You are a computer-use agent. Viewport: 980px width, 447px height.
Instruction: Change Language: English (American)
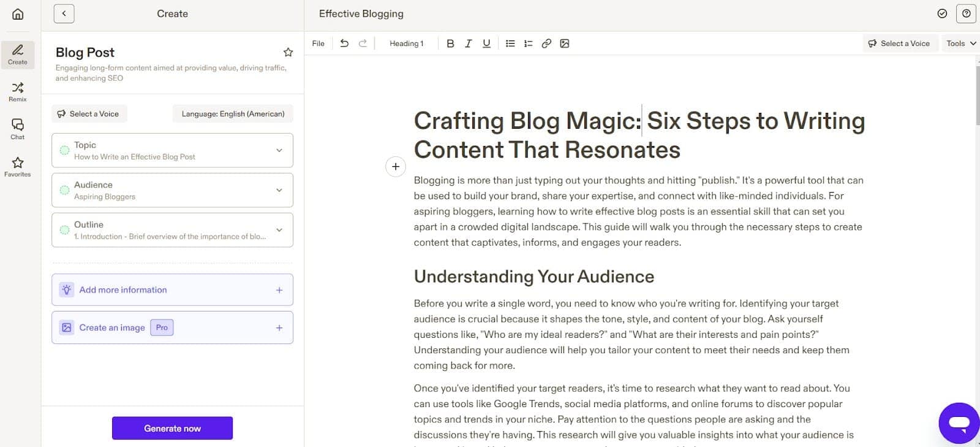click(x=233, y=113)
